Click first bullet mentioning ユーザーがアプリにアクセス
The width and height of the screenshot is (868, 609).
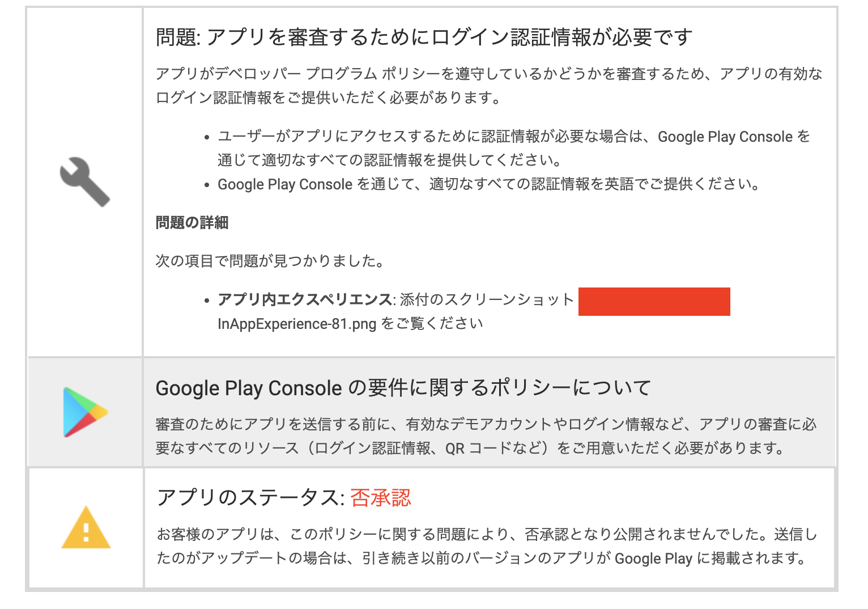pos(514,148)
